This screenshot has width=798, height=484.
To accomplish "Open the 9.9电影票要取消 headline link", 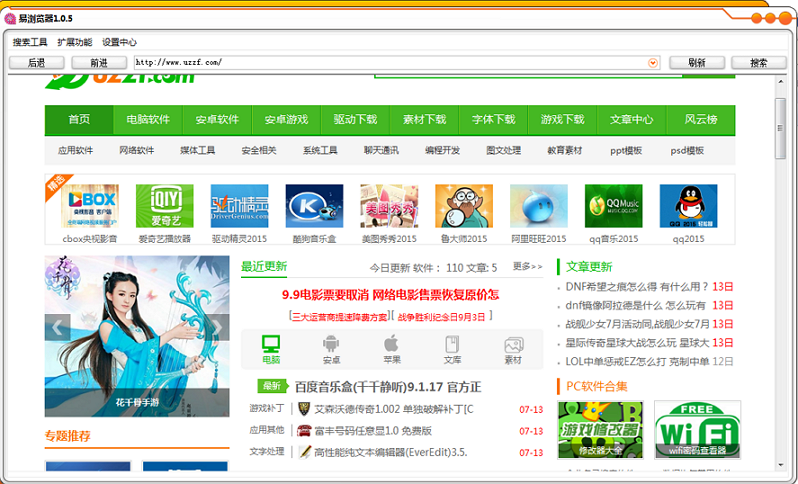I will pyautogui.click(x=390, y=295).
